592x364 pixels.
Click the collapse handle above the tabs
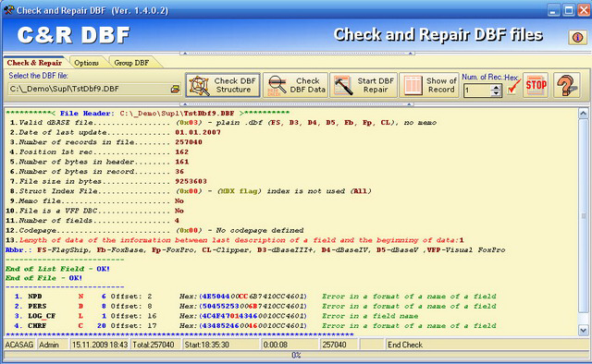click(297, 54)
